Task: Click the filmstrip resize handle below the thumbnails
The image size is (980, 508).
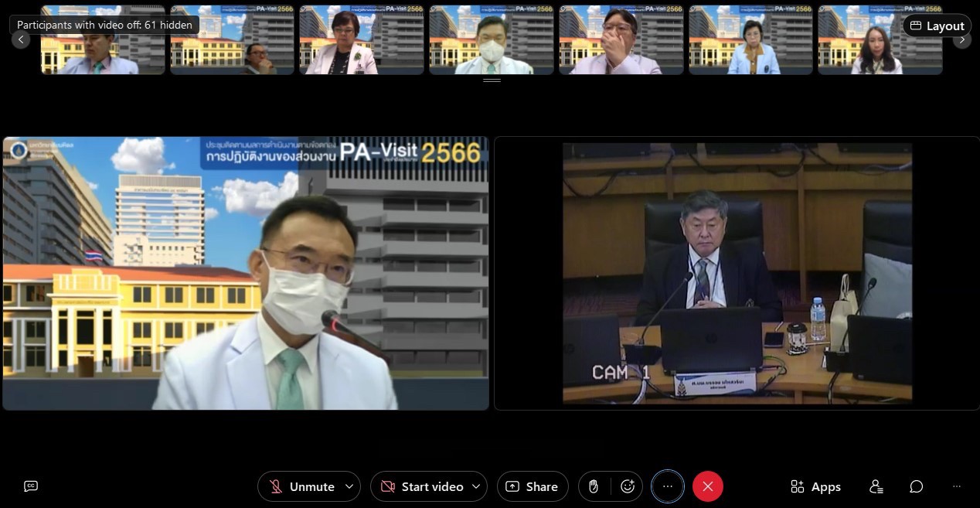Action: (x=492, y=80)
